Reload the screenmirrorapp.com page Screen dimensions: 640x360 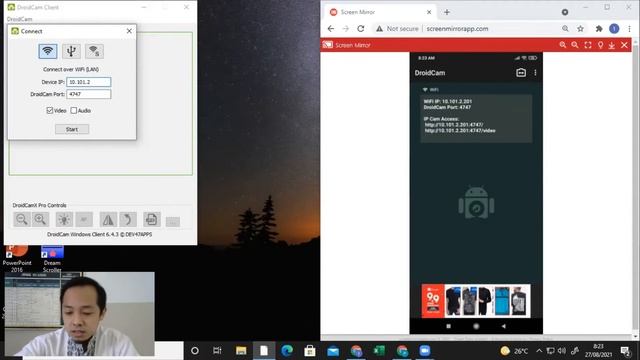(x=360, y=29)
